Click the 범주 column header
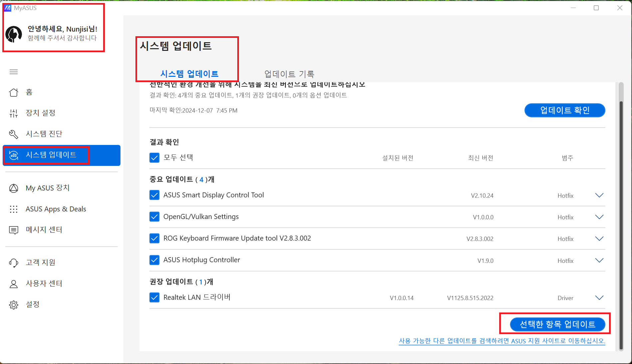 pos(567,158)
